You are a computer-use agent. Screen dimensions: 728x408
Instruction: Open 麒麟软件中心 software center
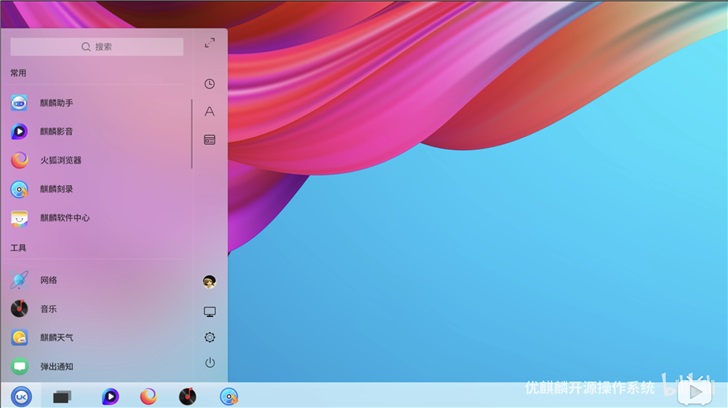click(64, 217)
